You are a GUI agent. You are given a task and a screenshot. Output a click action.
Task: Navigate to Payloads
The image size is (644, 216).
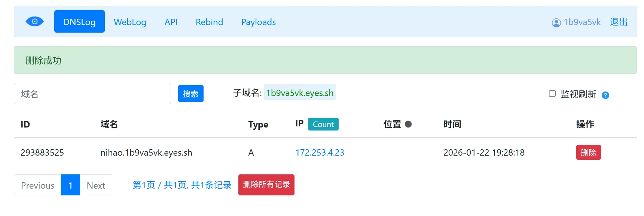point(258,22)
